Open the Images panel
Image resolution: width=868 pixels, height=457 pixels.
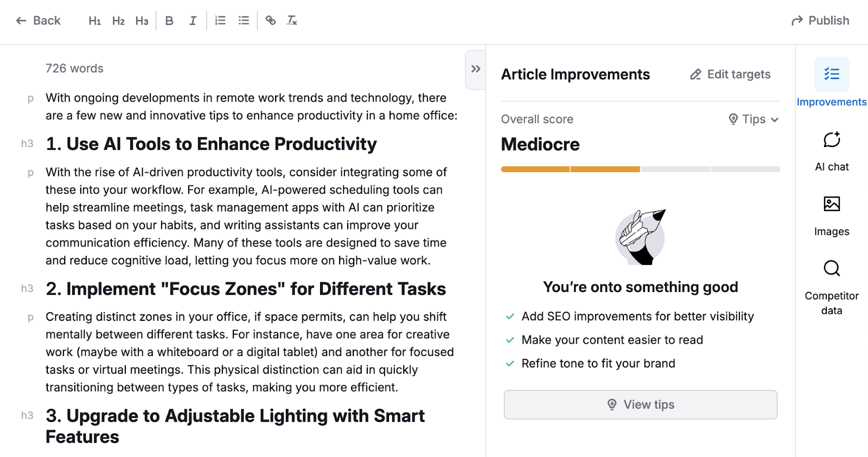pos(831,215)
